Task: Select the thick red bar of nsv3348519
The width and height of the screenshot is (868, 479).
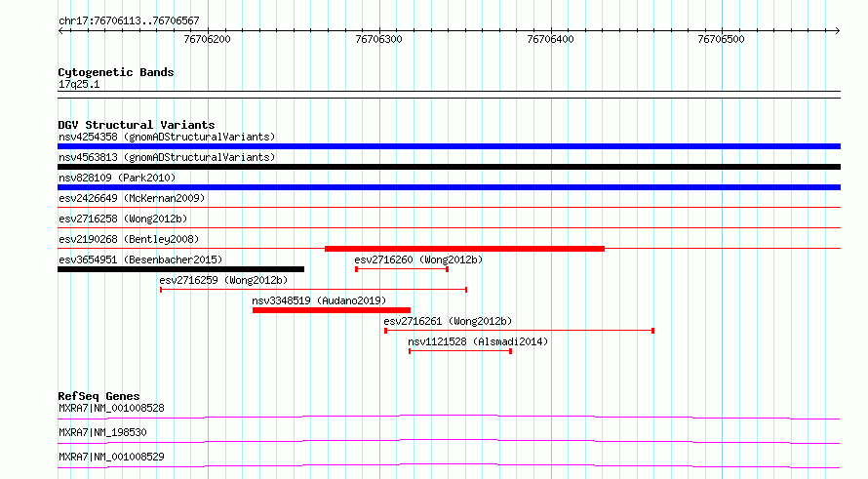Action: coord(332,310)
